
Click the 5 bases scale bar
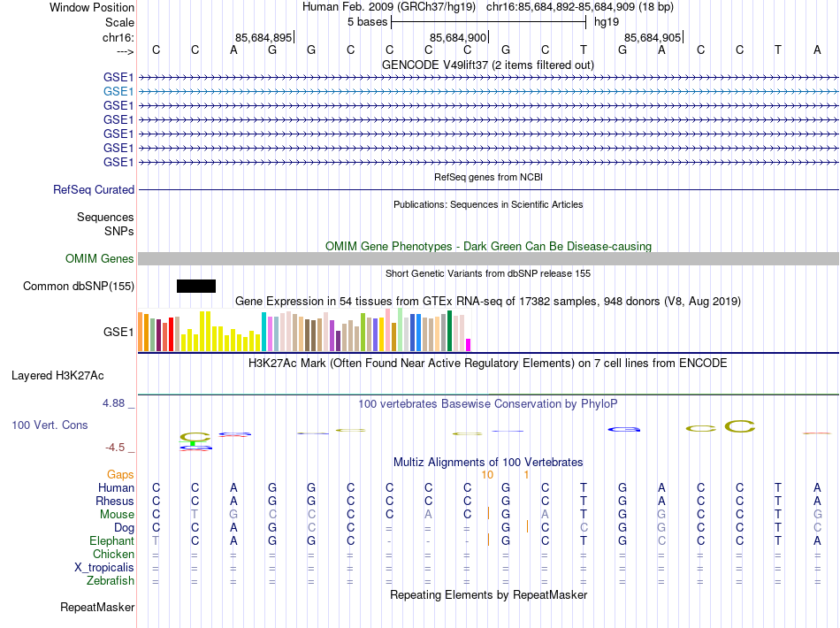[489, 22]
